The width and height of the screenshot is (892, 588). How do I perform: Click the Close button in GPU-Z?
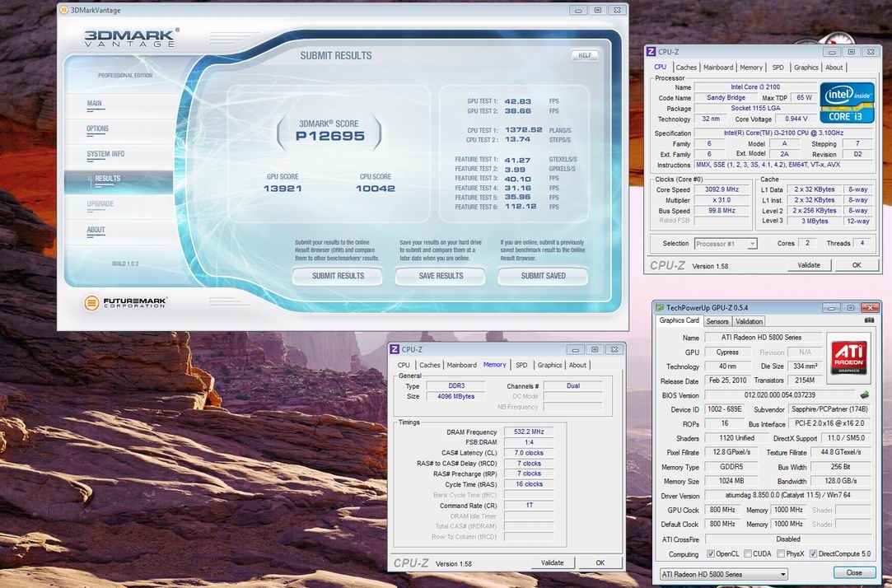click(854, 573)
